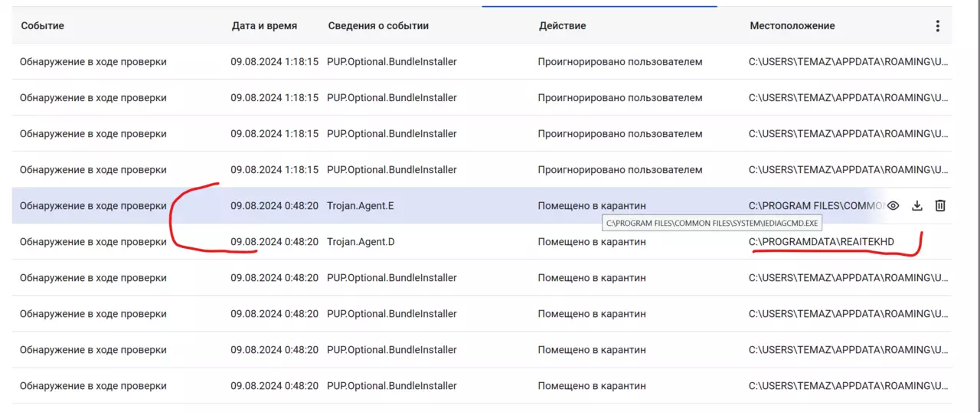
Task: Sort by the Дата и время column header
Action: click(264, 26)
